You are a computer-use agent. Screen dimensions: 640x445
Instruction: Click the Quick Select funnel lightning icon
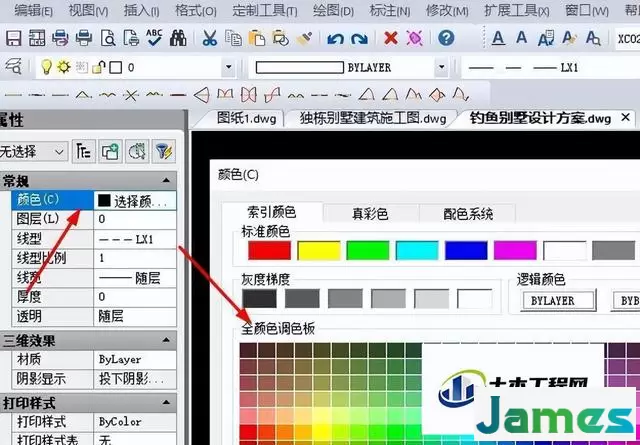pyautogui.click(x=164, y=152)
